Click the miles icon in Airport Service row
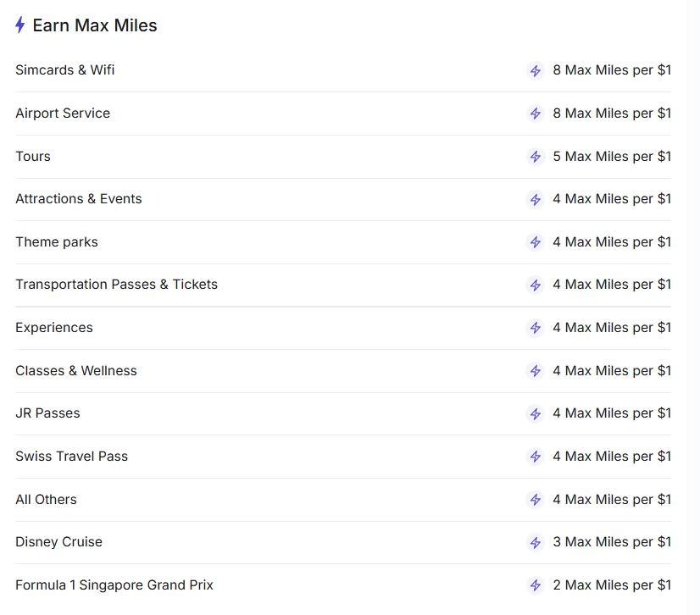700x615 pixels. coord(535,114)
